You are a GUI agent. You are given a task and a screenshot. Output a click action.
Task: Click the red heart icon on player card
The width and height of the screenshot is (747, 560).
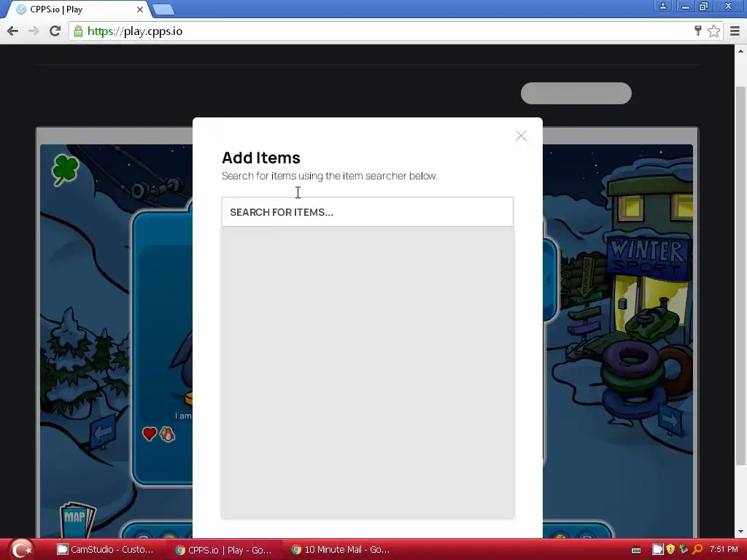point(150,433)
